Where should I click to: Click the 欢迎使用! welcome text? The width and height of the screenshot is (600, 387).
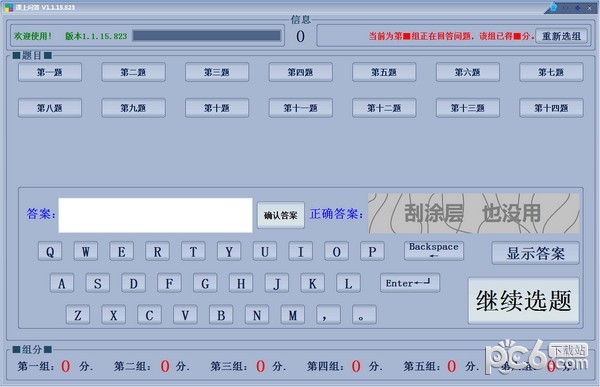33,36
